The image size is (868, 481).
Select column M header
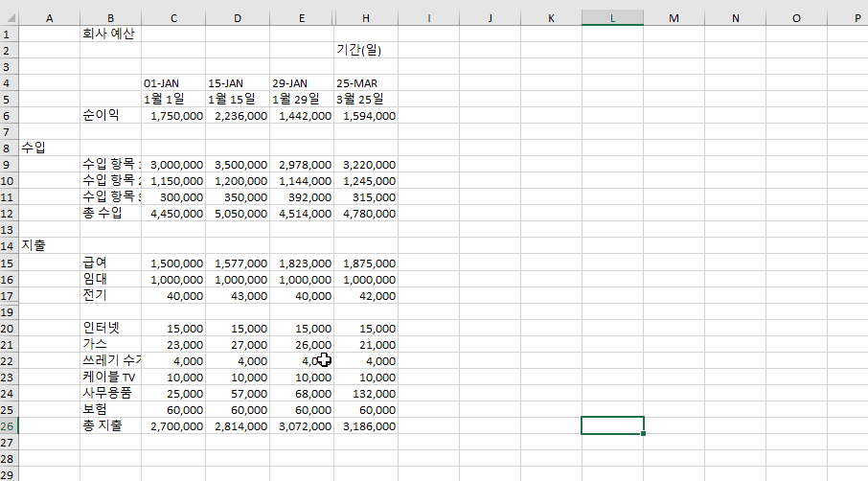674,18
